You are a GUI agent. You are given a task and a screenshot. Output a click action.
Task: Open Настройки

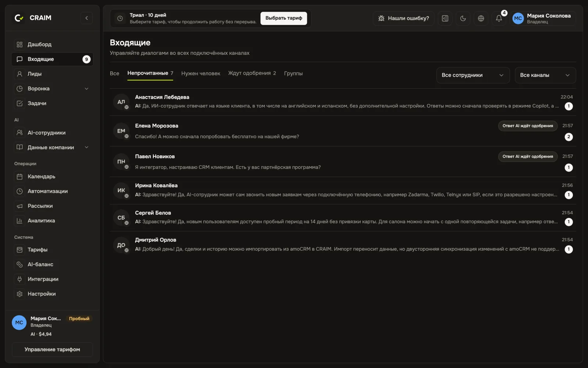52,294
